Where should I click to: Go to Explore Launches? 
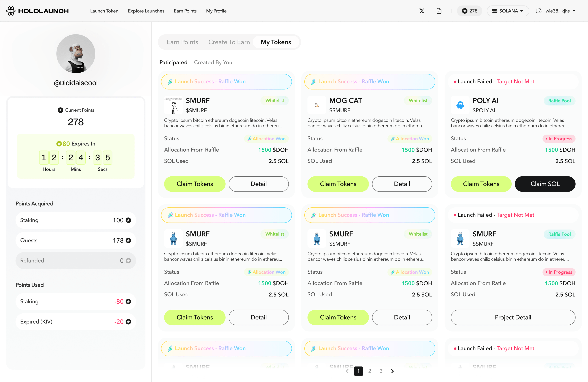(x=146, y=11)
